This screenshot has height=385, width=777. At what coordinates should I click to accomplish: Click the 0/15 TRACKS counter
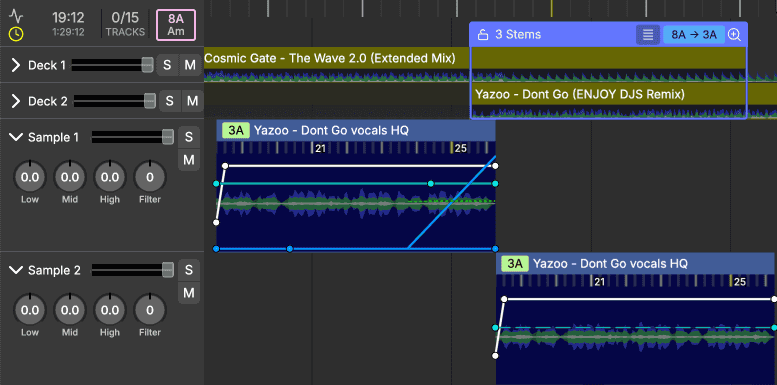tap(125, 24)
